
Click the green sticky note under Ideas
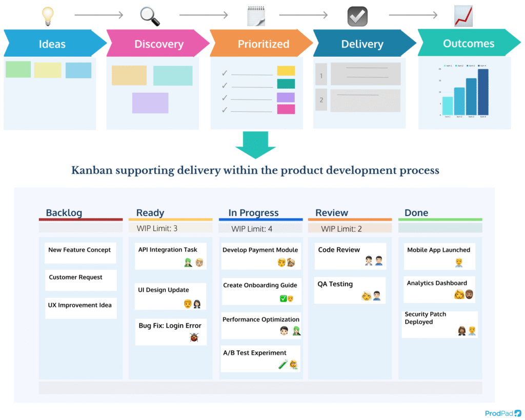[18, 70]
